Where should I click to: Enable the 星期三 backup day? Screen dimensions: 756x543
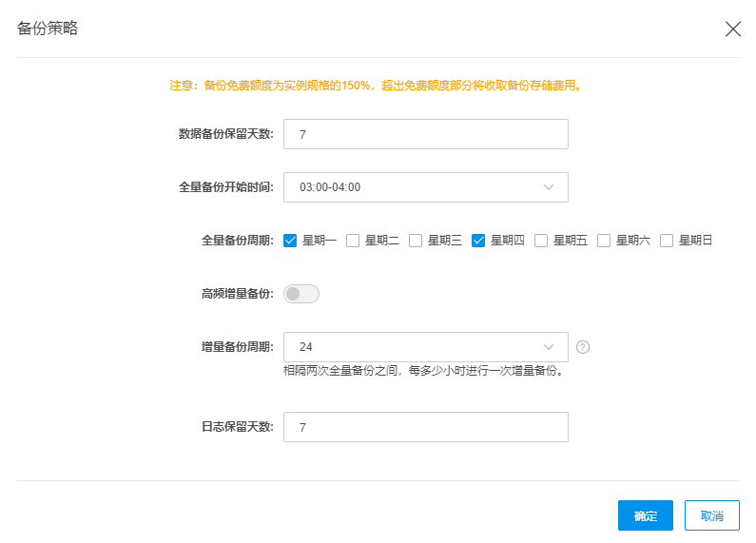[416, 241]
